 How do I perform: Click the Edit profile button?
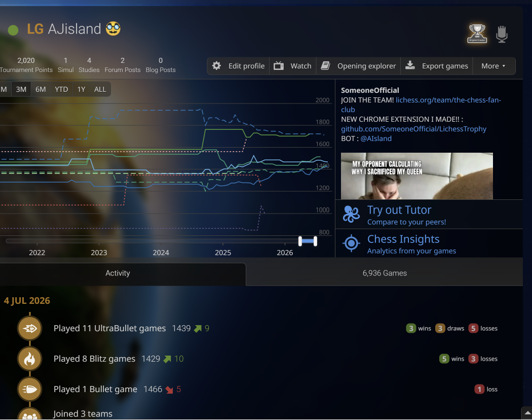click(238, 66)
